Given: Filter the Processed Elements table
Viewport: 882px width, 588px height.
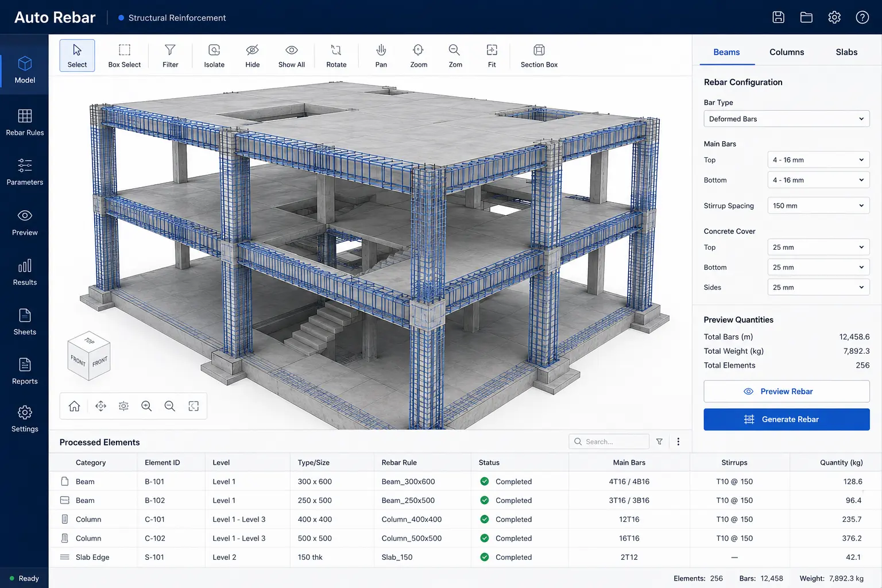Looking at the screenshot, I should 659,442.
